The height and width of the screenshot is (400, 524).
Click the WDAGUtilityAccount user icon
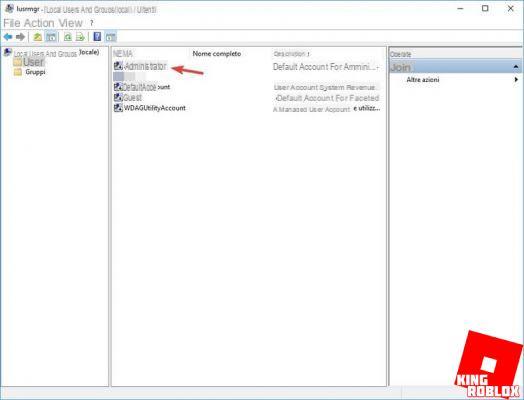click(118, 108)
